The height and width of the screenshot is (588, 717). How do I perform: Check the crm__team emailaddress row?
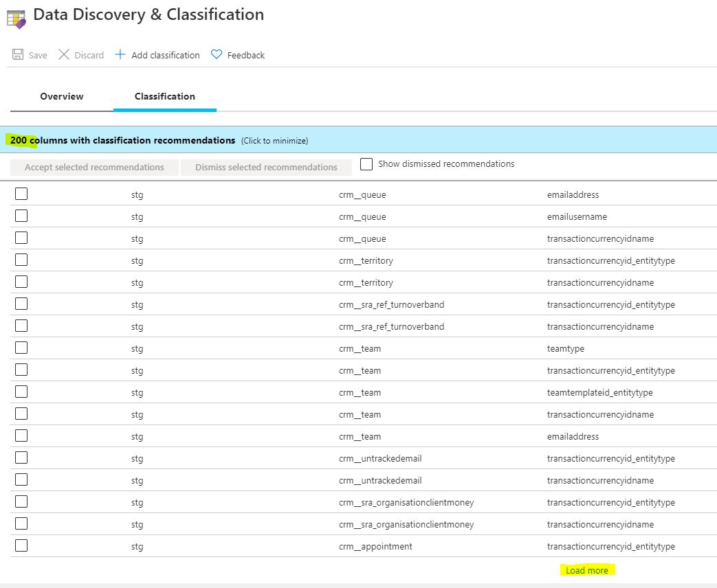point(21,436)
